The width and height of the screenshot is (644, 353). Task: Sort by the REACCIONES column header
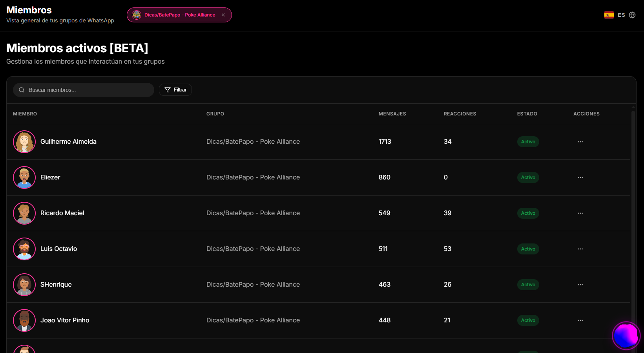460,114
